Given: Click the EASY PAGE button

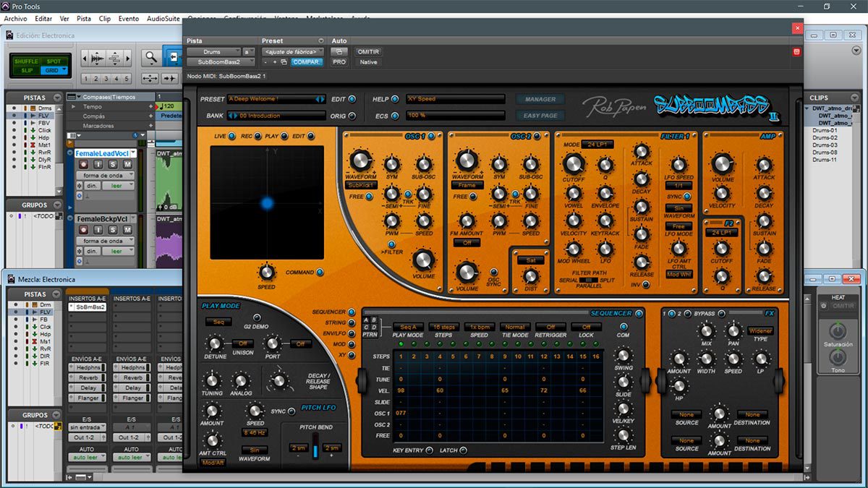Looking at the screenshot, I should (x=540, y=116).
